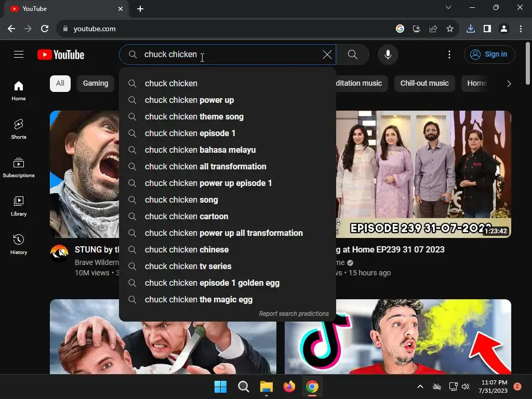
Task: Open Windows taskbar search
Action: pos(243,387)
